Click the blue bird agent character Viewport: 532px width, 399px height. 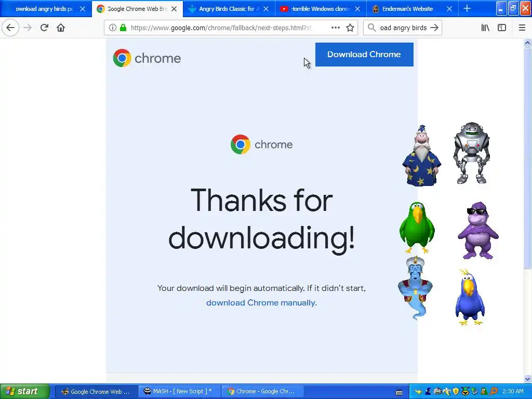click(x=470, y=297)
